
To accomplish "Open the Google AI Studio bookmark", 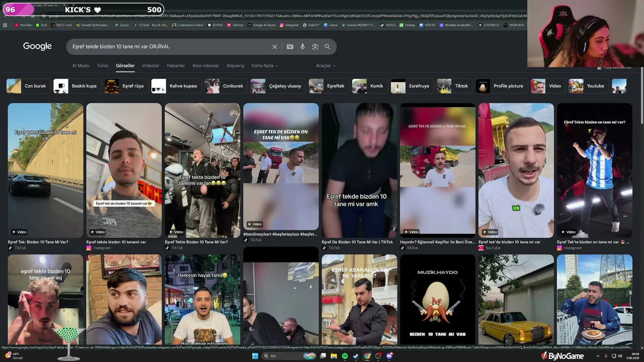I will click(x=262, y=25).
